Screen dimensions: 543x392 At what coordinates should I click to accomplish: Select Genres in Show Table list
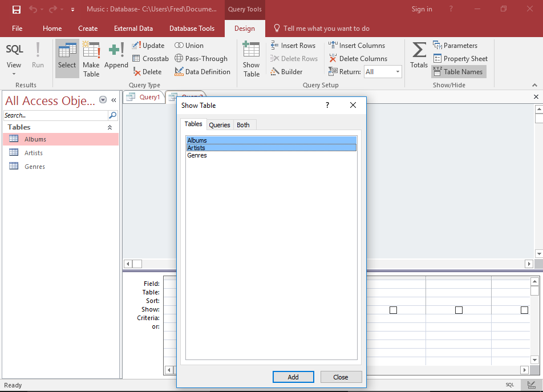[x=271, y=155]
